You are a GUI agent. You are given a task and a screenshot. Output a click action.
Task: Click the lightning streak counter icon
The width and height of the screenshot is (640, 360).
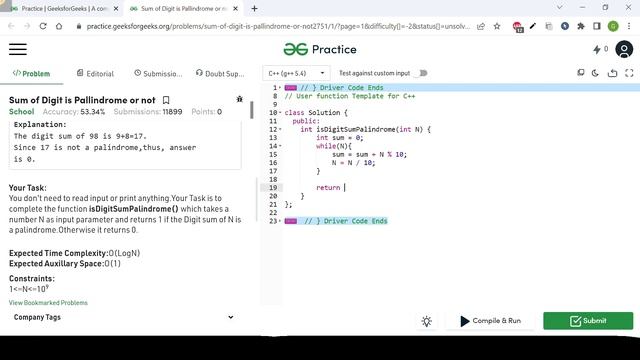click(x=597, y=49)
